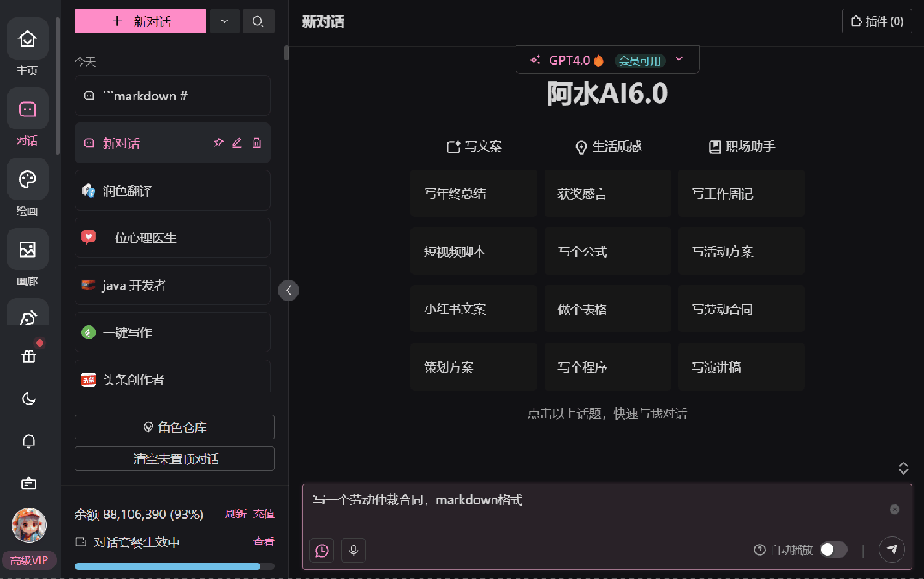Viewport: 924px width, 579px height.
Task: Choose the 写劳动合同 prompt card
Action: (742, 309)
